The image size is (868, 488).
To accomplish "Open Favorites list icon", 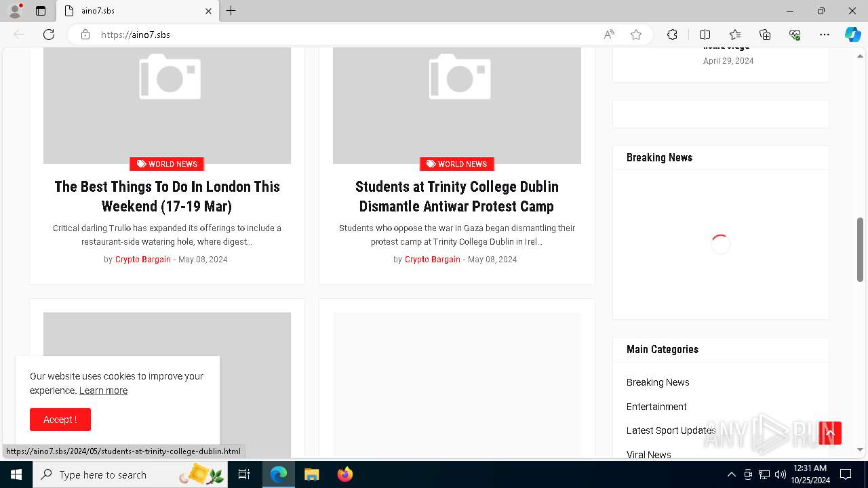I will [735, 35].
